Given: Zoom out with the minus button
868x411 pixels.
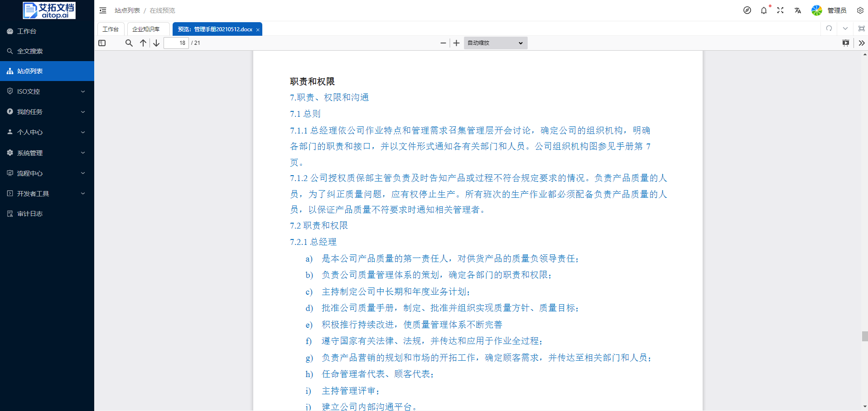Looking at the screenshot, I should click(443, 43).
